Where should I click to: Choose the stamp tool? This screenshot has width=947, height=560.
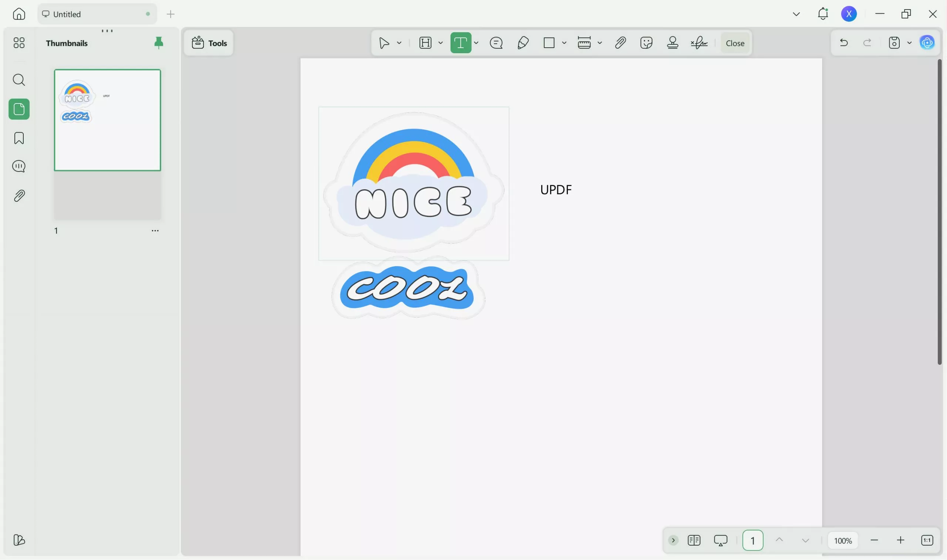coord(673,42)
